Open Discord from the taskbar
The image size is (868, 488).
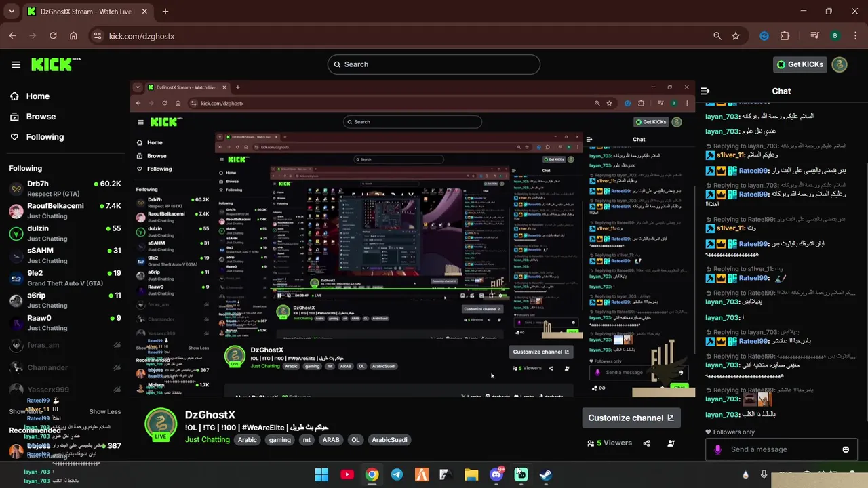point(496,474)
